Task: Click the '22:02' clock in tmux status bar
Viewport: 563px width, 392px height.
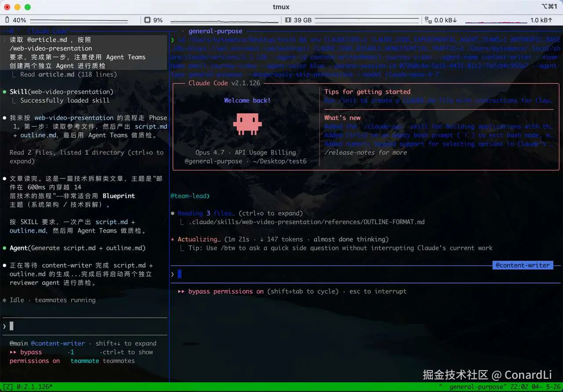Action: click(x=519, y=387)
